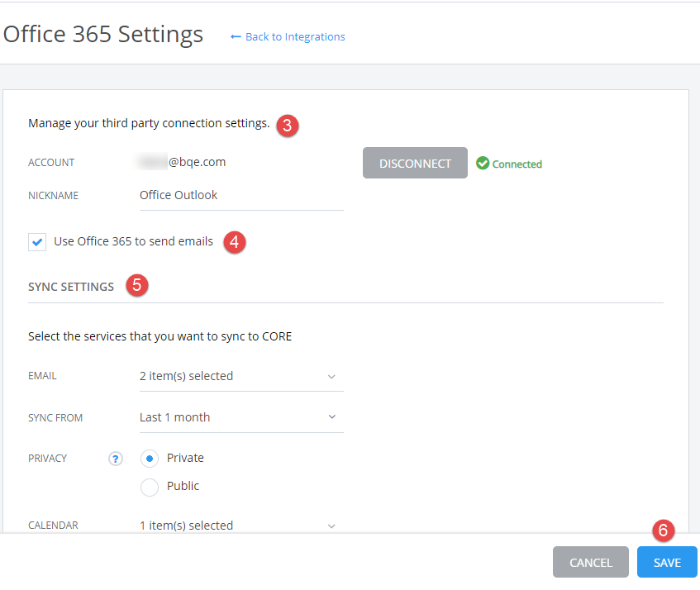Click the NICKNAME label
Image resolution: width=700 pixels, height=590 pixels.
click(53, 196)
